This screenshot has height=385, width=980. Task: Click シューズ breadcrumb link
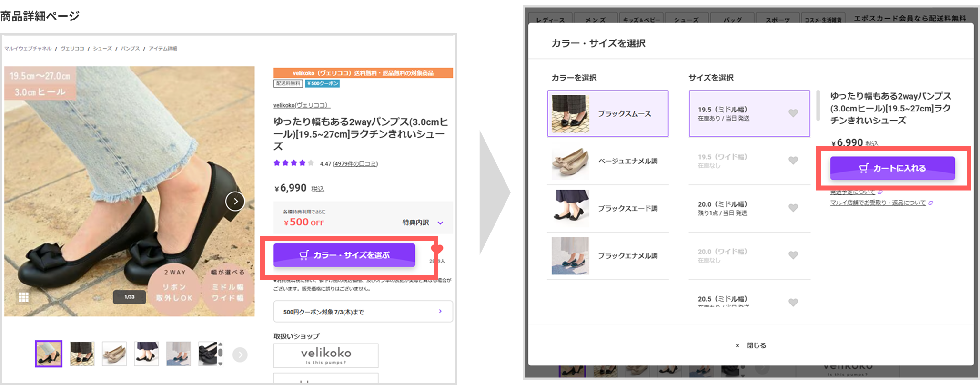102,49
